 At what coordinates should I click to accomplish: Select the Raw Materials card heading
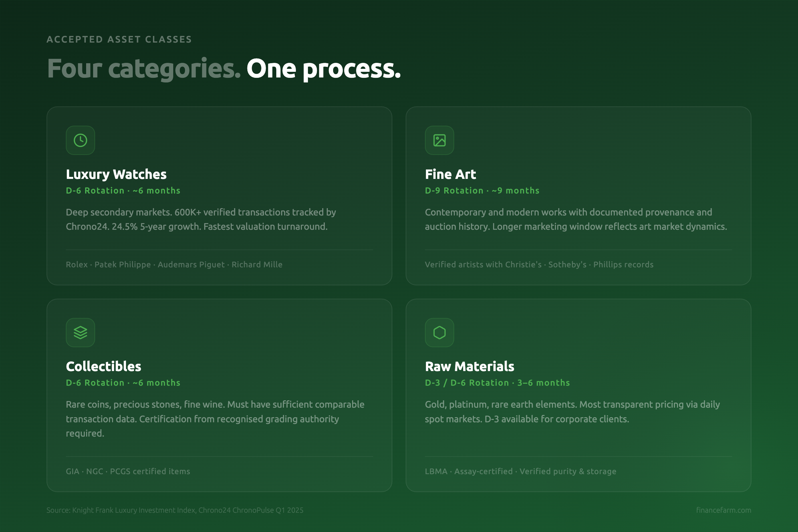pyautogui.click(x=469, y=366)
